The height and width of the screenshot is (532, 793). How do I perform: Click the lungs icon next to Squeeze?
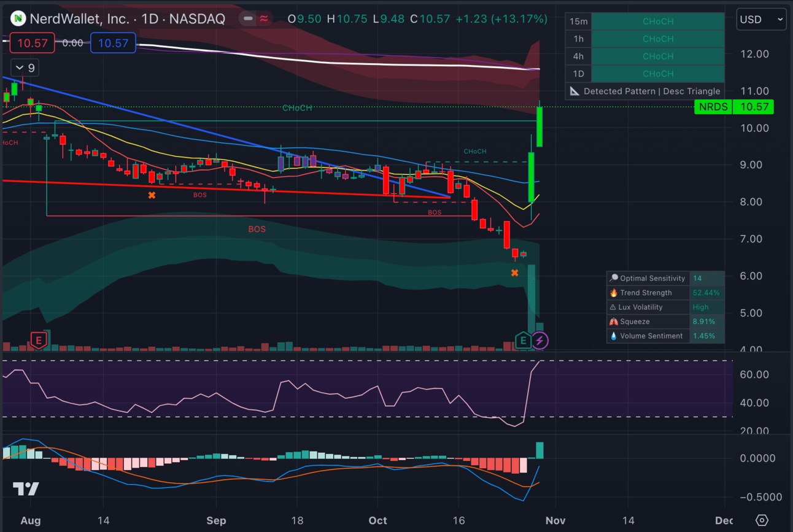click(614, 322)
